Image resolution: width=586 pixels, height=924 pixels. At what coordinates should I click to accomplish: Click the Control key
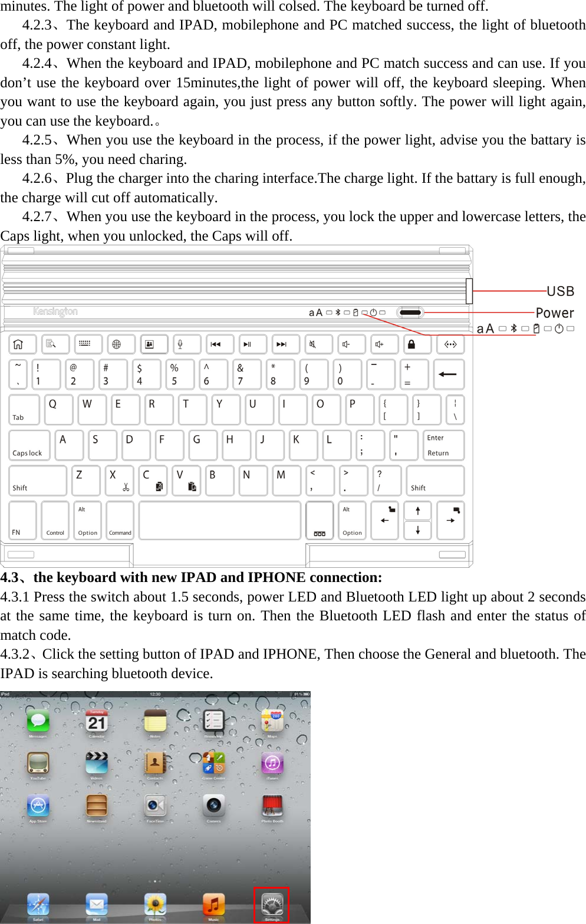click(55, 520)
